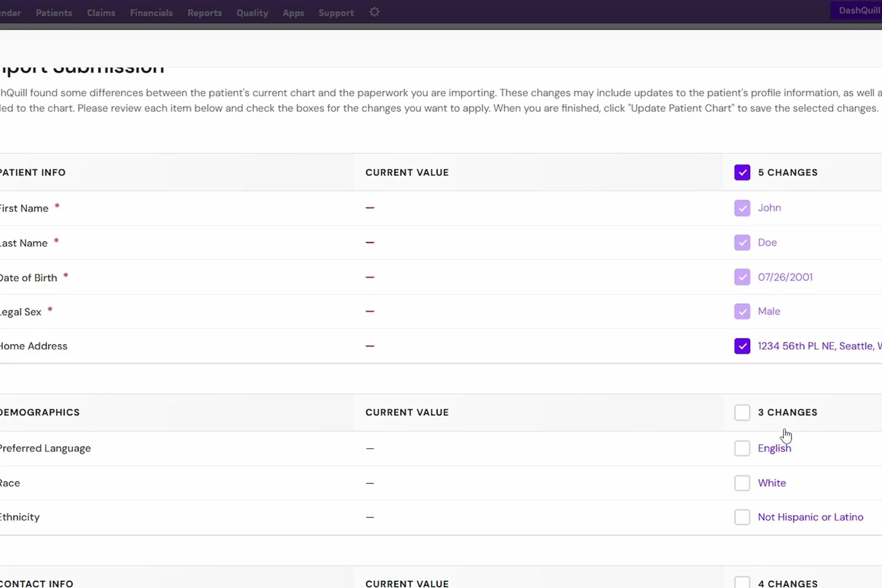Viewport: 882px width, 588px height.
Task: Click the new value 'English'
Action: (x=774, y=448)
